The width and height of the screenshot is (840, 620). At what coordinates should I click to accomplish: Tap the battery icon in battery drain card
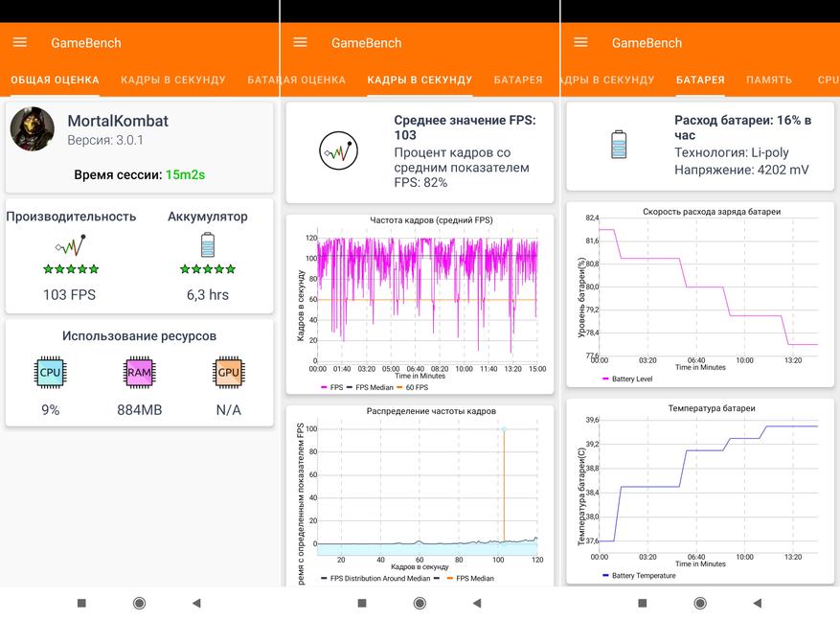(619, 144)
